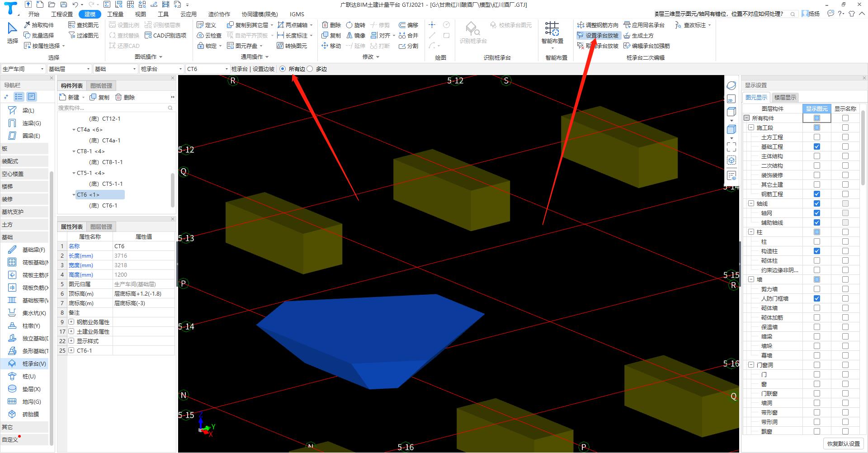Click the 选择 select arrow tool
868x453 pixels.
tap(12, 33)
